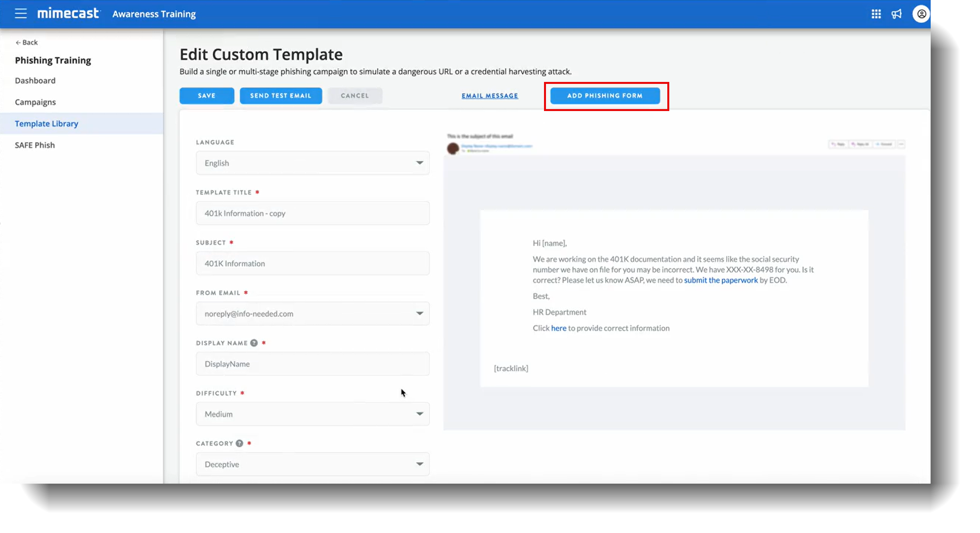Go to Dashboard in sidebar
The image size is (980, 533).
point(35,80)
